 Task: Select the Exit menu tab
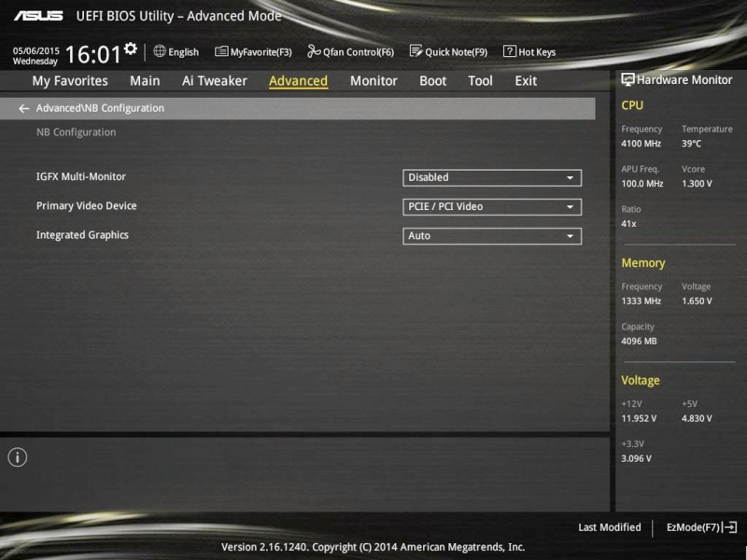pos(526,81)
